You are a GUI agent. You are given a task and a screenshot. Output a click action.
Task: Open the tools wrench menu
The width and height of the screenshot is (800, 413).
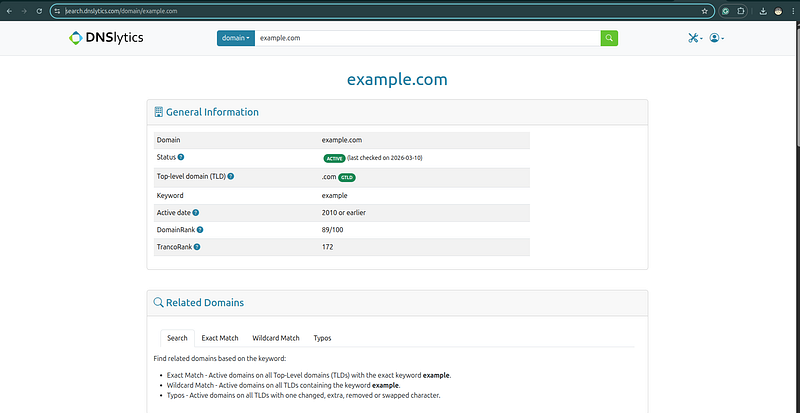pos(695,38)
